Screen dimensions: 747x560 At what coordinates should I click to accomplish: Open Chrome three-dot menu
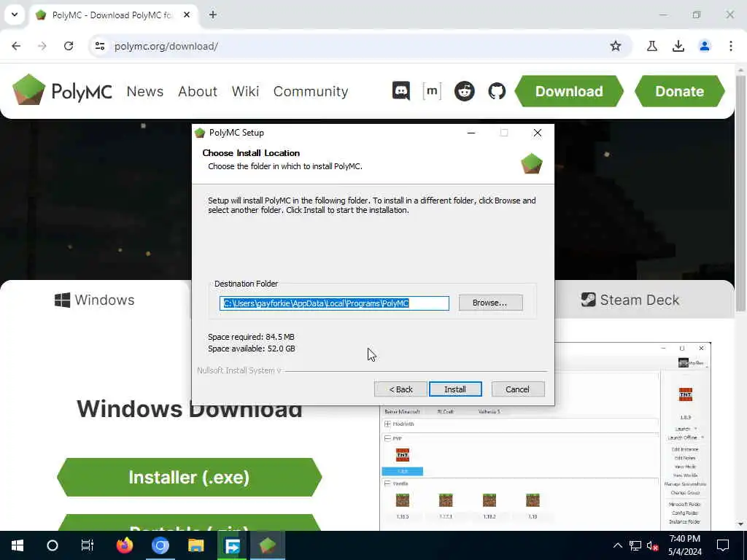[x=730, y=46]
